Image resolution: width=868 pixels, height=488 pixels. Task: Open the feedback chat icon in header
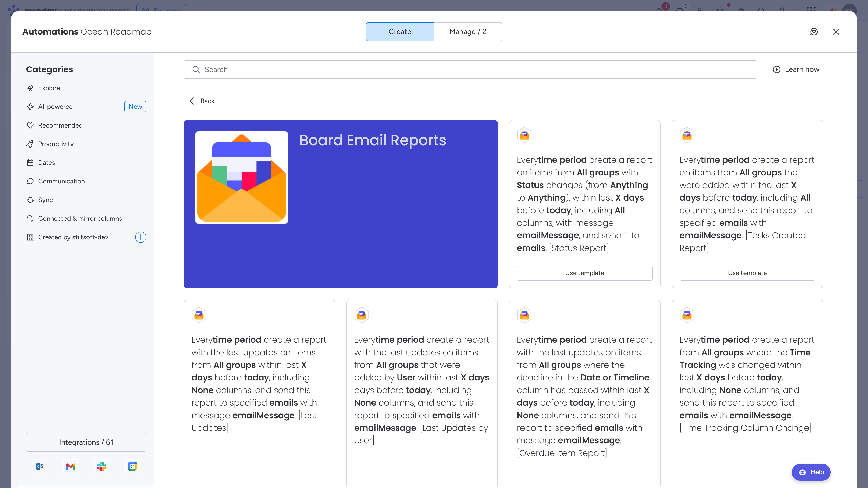coord(814,32)
